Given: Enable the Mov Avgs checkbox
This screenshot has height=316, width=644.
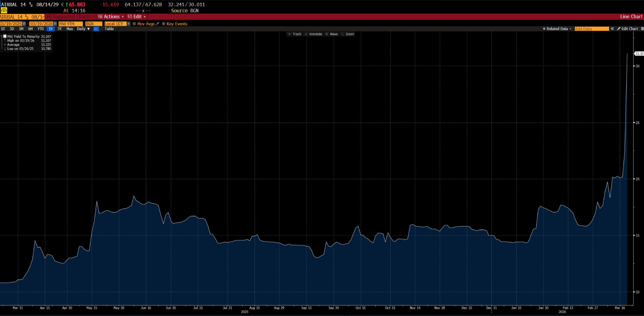Looking at the screenshot, I should (x=134, y=24).
